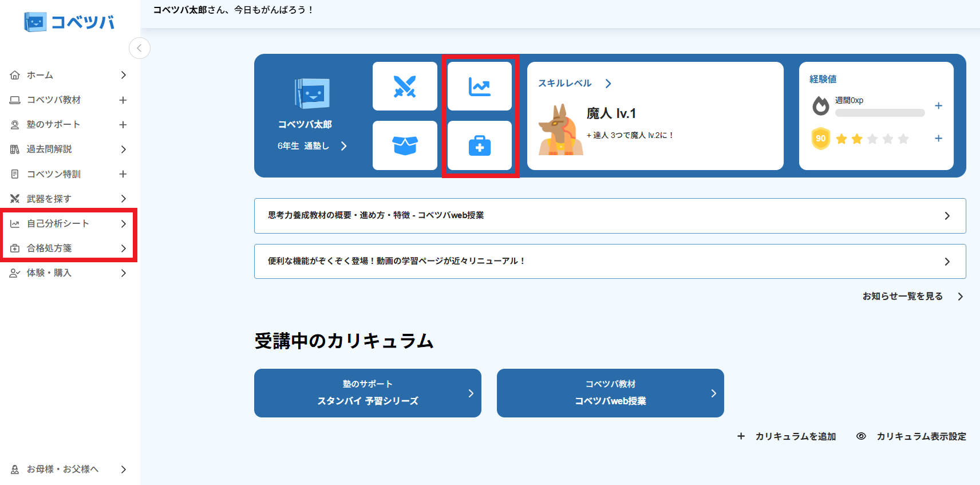Viewport: 980px width, 485px height.
Task: Expand 塾のサポート with its plus sign
Action: click(x=122, y=124)
